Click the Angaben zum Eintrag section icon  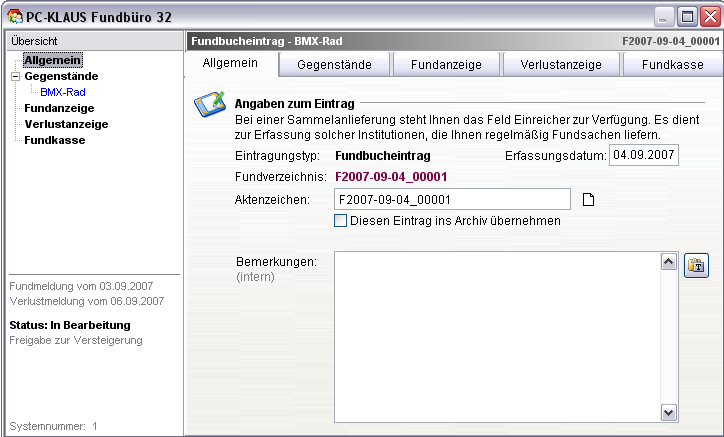click(x=209, y=104)
